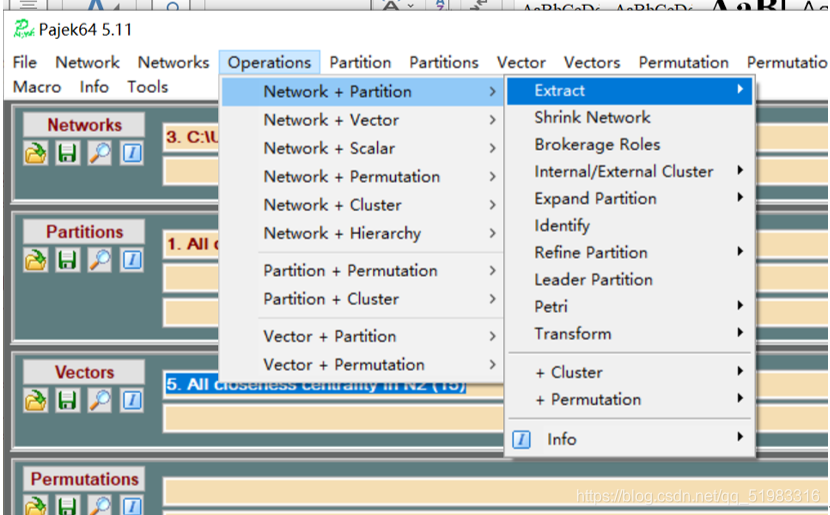Open the Info menu in menu bar
830x515 pixels.
(94, 87)
